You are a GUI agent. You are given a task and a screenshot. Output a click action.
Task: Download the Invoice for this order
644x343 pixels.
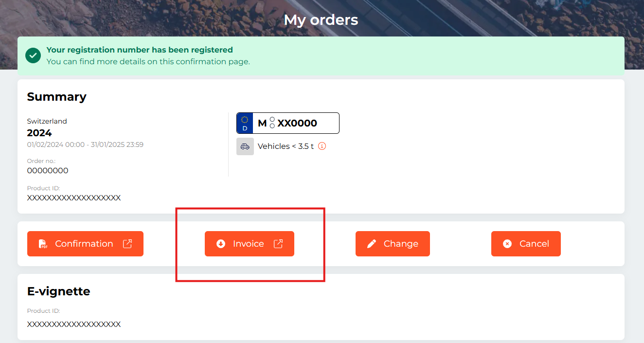pyautogui.click(x=249, y=243)
